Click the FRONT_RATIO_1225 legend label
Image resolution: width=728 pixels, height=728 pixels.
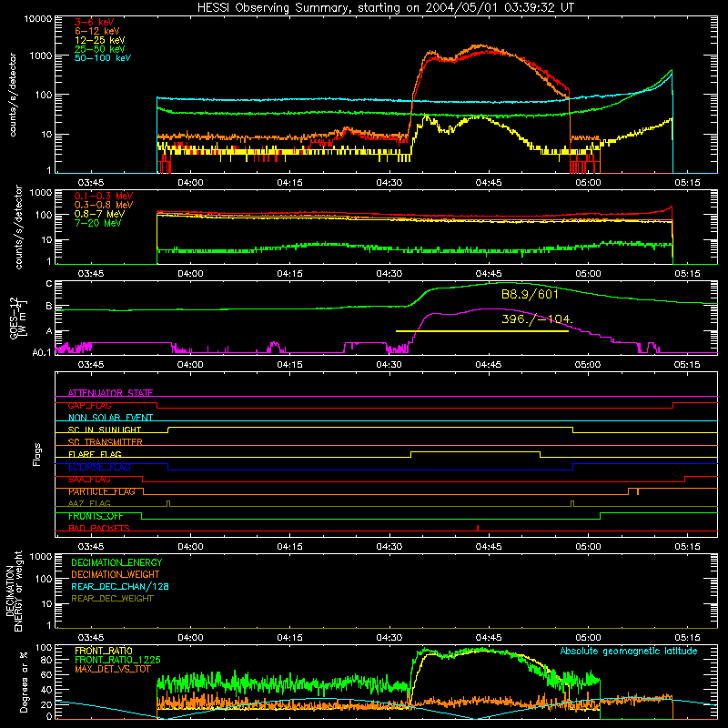[117, 660]
